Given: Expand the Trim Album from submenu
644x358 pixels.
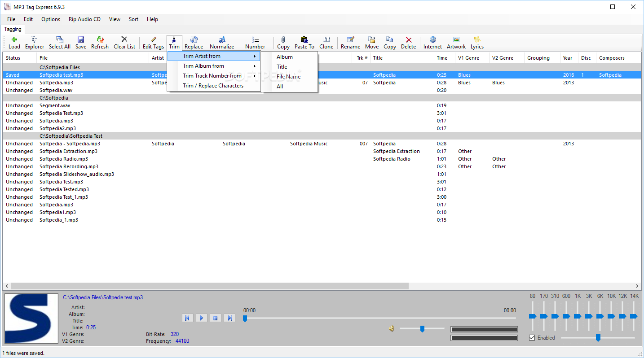Looking at the screenshot, I should click(x=214, y=66).
